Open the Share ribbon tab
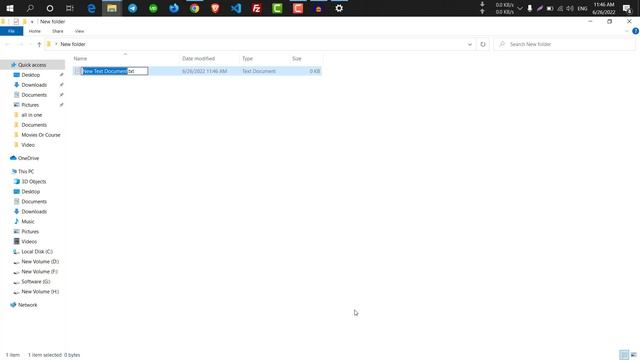This screenshot has height=360, width=640. 58,31
